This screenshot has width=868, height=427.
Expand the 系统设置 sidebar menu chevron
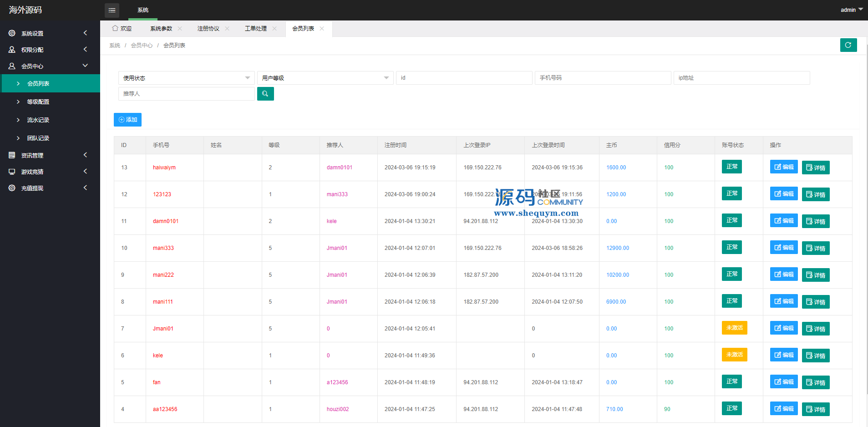click(x=85, y=33)
